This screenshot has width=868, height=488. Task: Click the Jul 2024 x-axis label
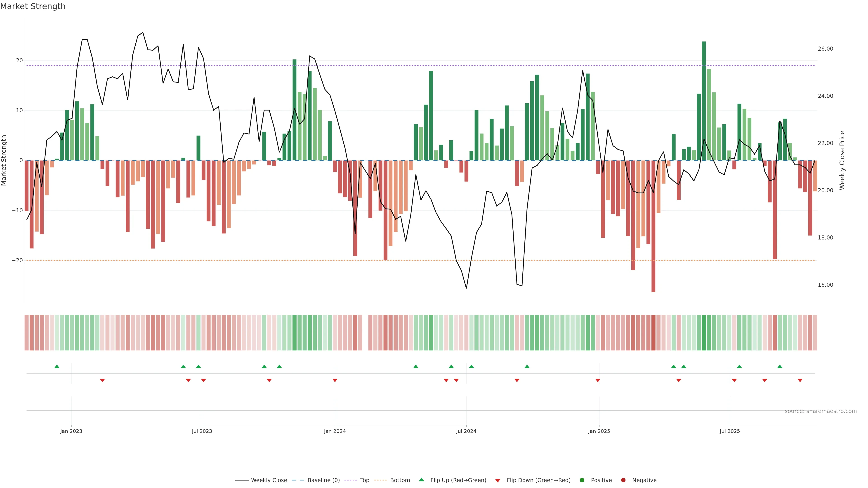click(x=466, y=431)
